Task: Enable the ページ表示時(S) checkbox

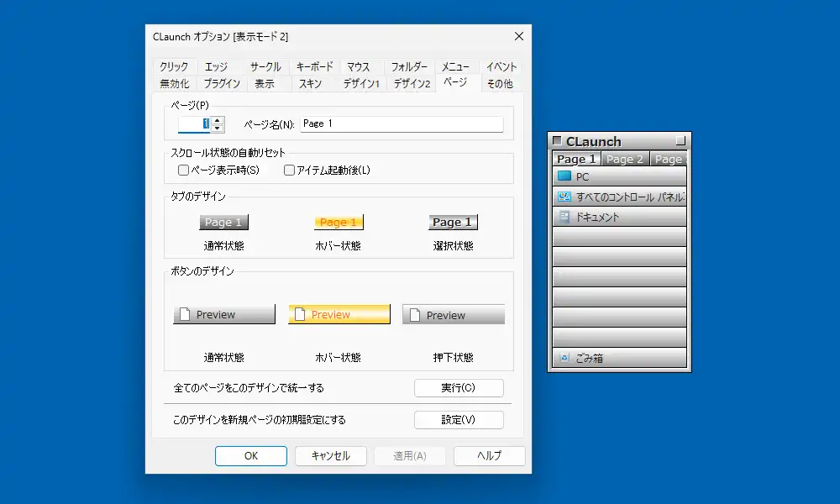Action: (x=183, y=171)
